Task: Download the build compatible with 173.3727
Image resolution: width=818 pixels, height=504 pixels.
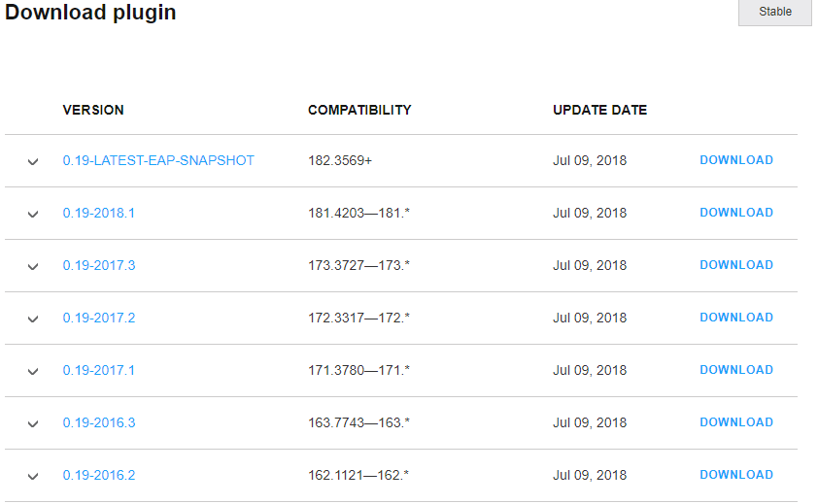Action: click(736, 265)
